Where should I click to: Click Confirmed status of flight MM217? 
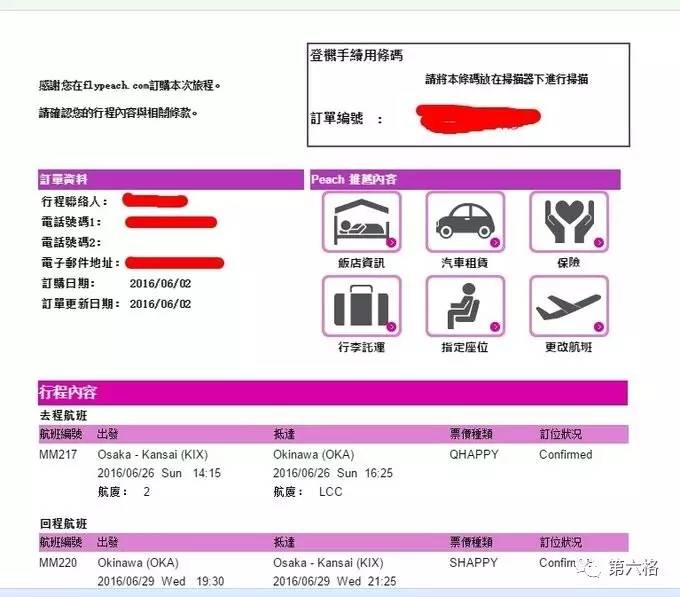pos(566,454)
